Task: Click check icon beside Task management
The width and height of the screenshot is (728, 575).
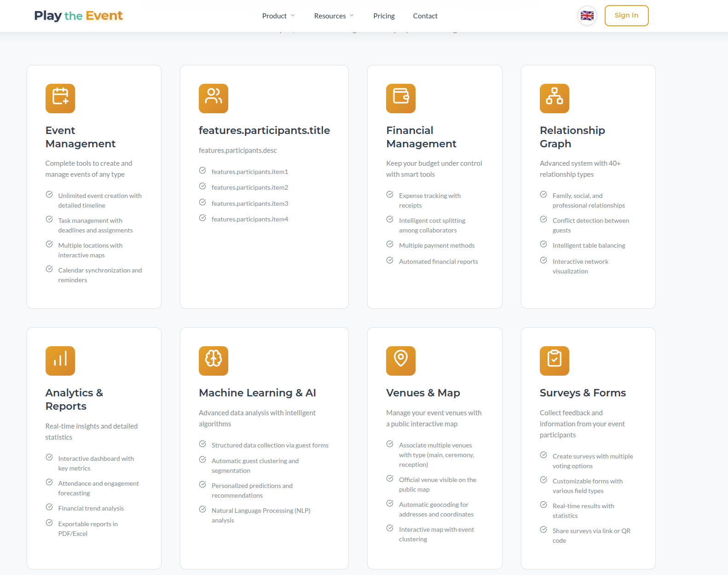Action: (49, 219)
